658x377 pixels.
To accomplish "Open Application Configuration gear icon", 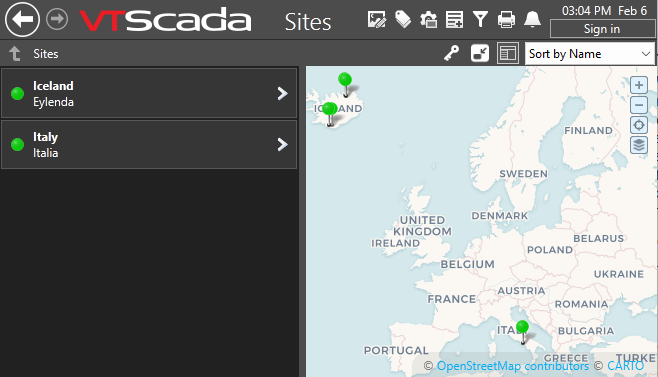I will pos(428,20).
